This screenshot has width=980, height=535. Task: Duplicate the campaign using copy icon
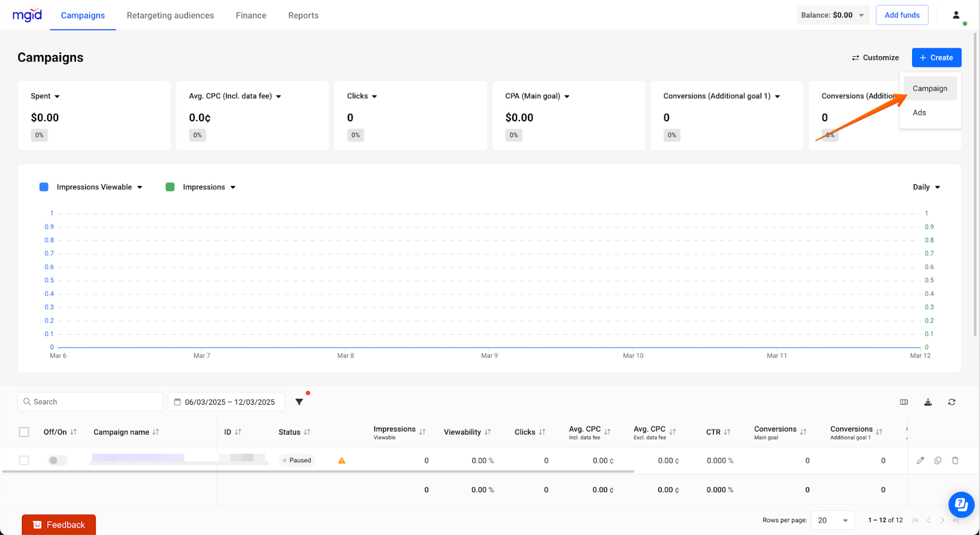click(938, 460)
